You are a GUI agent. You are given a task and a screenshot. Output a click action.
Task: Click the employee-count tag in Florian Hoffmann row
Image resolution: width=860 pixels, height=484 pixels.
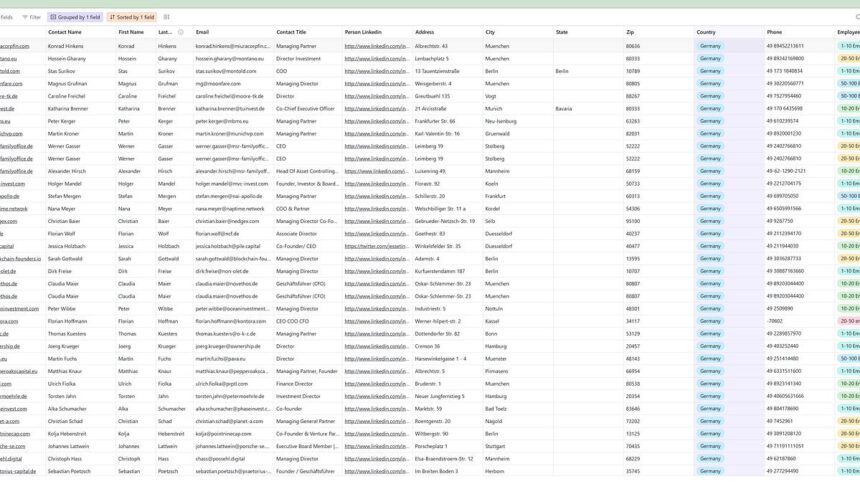click(x=848, y=322)
